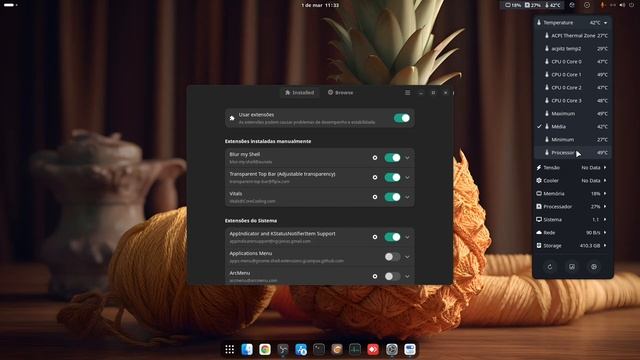Disable the Blur my Shell extension
The height and width of the screenshot is (360, 640).
[392, 158]
